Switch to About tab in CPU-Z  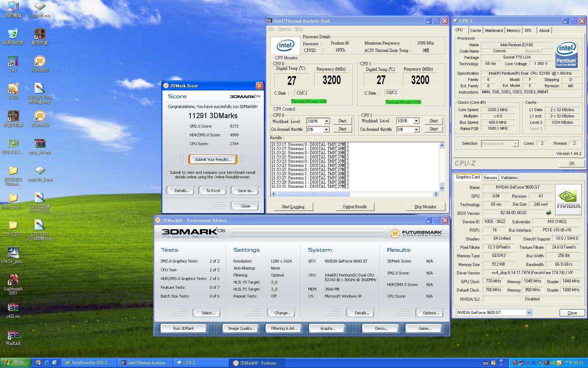click(x=544, y=30)
